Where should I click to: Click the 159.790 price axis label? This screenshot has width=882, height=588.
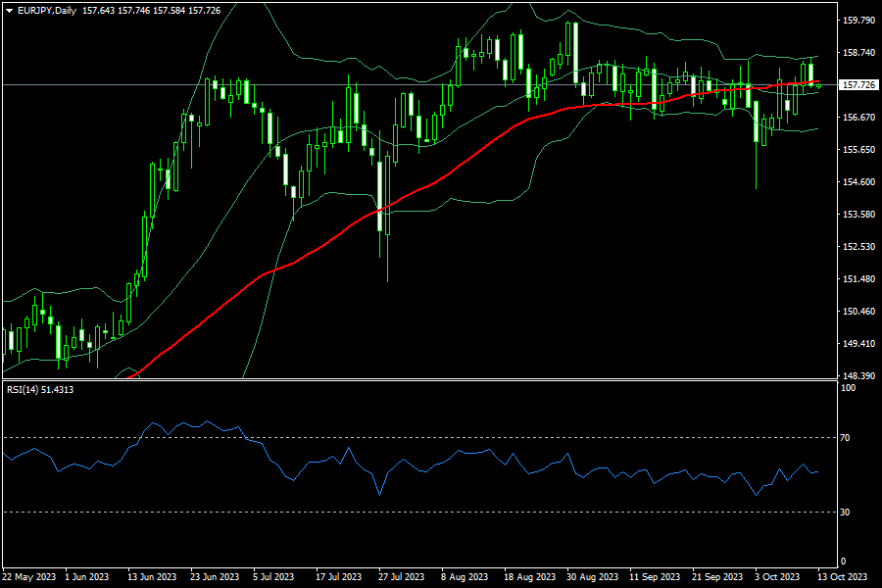(858, 21)
